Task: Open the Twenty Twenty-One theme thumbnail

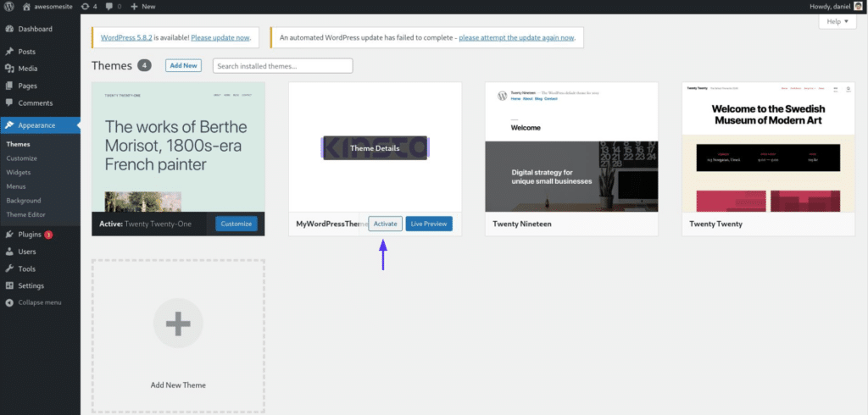Action: (x=178, y=147)
